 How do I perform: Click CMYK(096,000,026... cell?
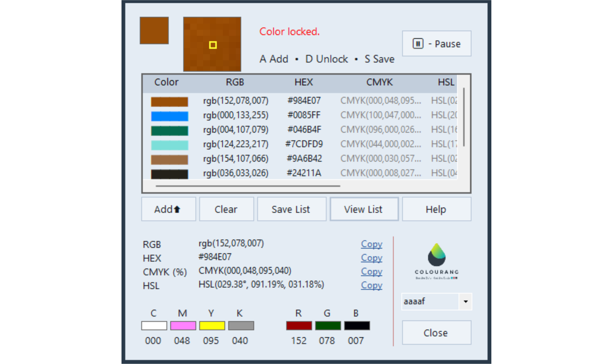(x=381, y=130)
